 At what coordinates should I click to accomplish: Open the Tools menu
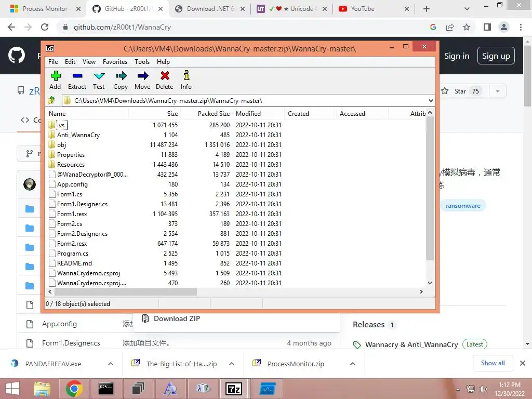(x=142, y=62)
